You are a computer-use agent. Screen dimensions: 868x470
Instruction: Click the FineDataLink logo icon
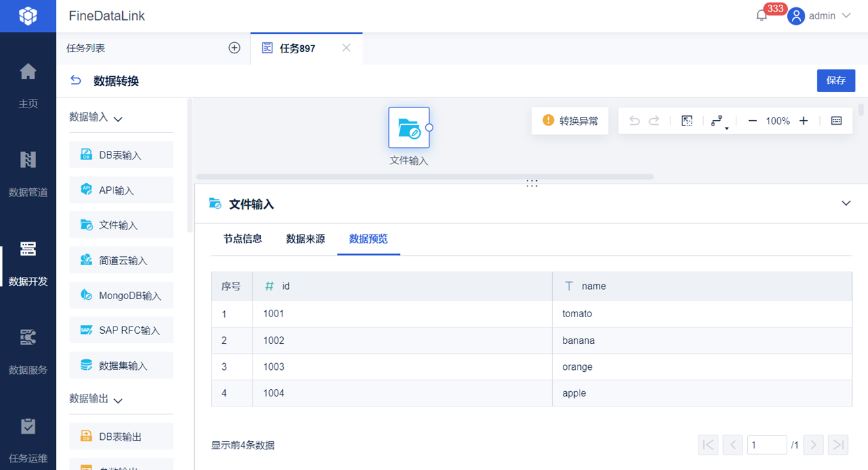pos(28,15)
